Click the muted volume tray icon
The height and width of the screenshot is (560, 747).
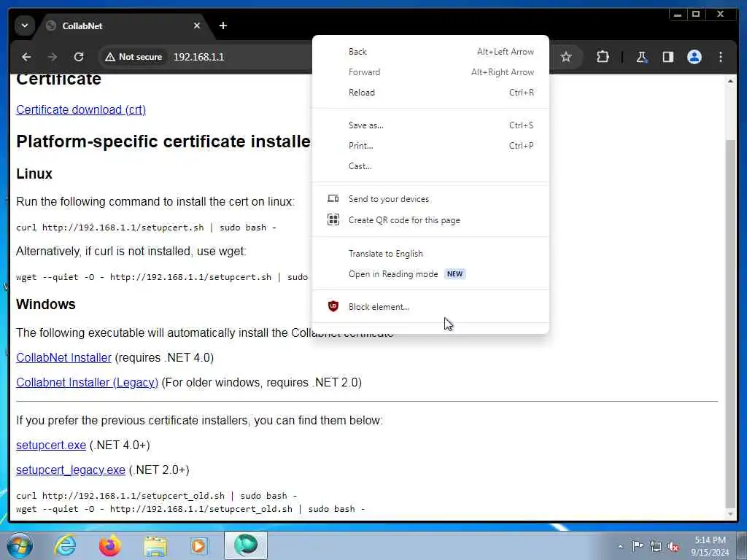673,547
